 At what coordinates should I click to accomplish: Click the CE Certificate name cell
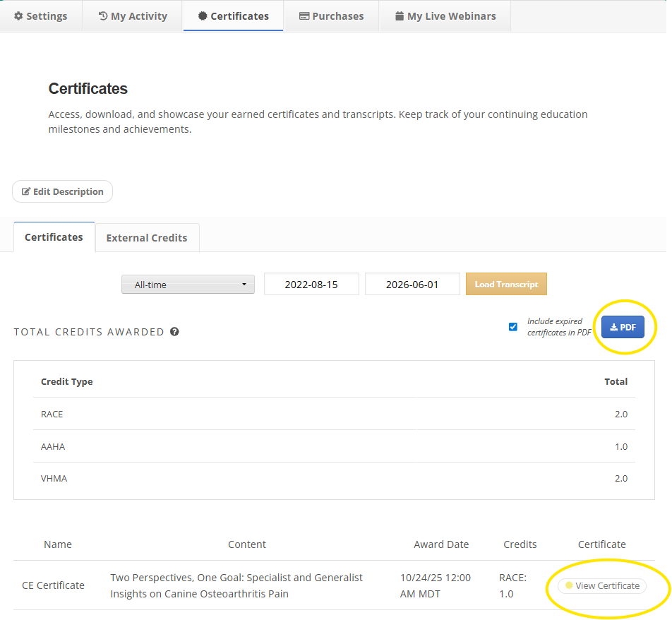click(x=53, y=585)
